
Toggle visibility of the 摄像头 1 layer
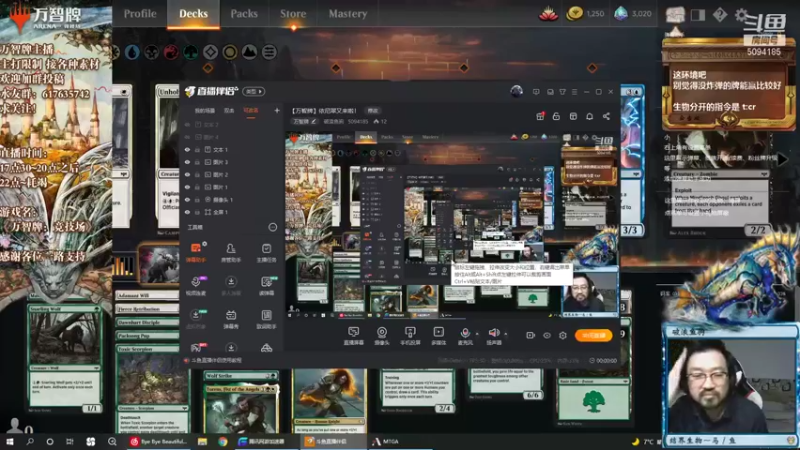point(187,199)
